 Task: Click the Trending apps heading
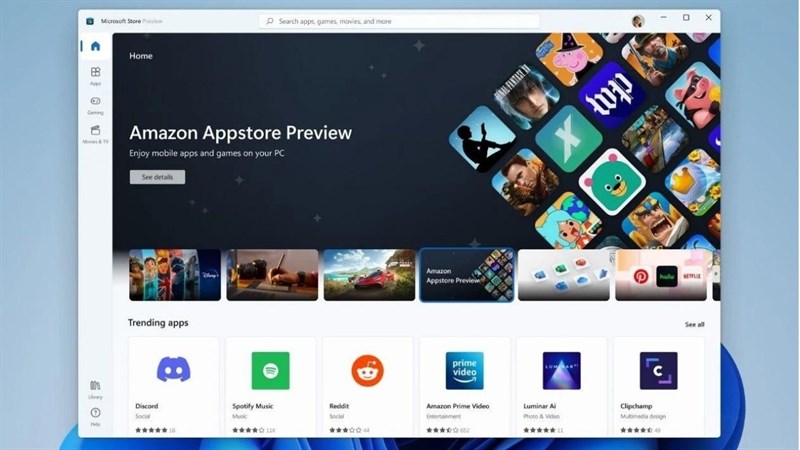tap(158, 322)
